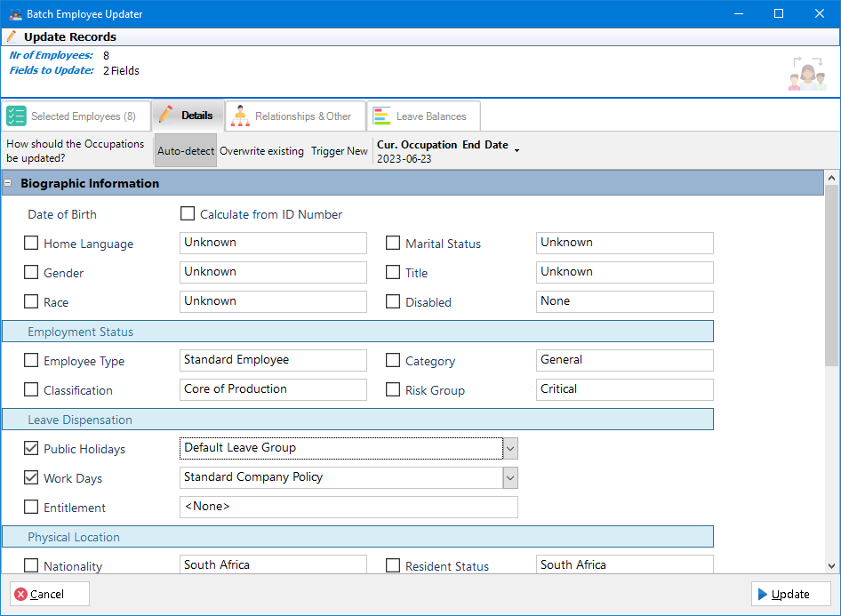The width and height of the screenshot is (841, 616).
Task: Click the blue play arrow on Update
Action: (x=762, y=594)
